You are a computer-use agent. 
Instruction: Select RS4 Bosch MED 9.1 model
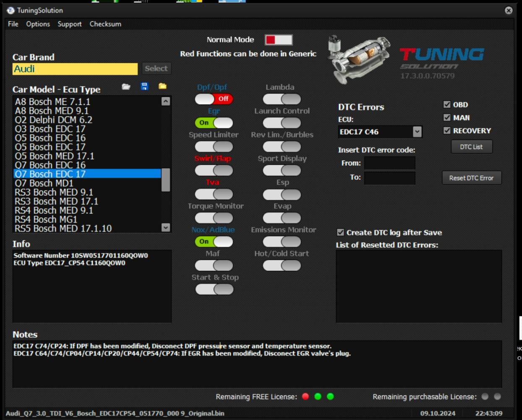(x=87, y=210)
